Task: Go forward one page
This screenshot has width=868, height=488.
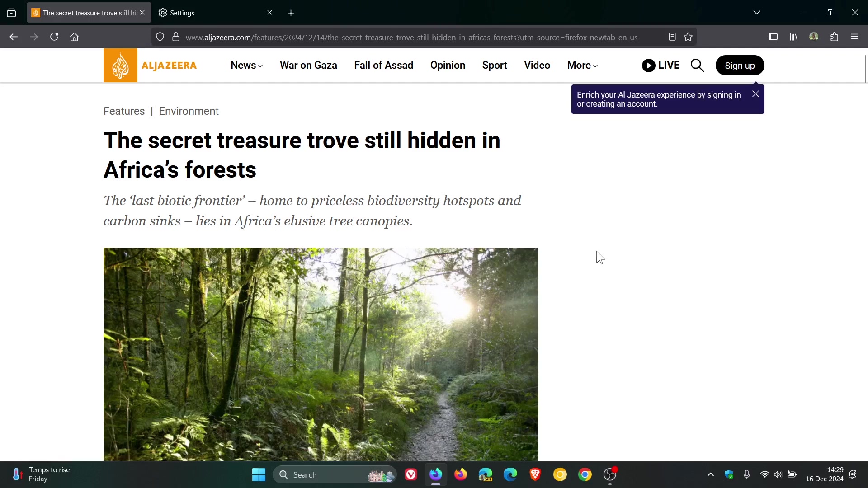Action: click(x=34, y=37)
